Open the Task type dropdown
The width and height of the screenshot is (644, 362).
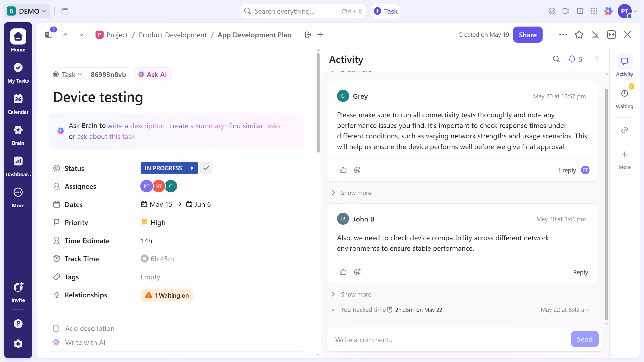[68, 74]
